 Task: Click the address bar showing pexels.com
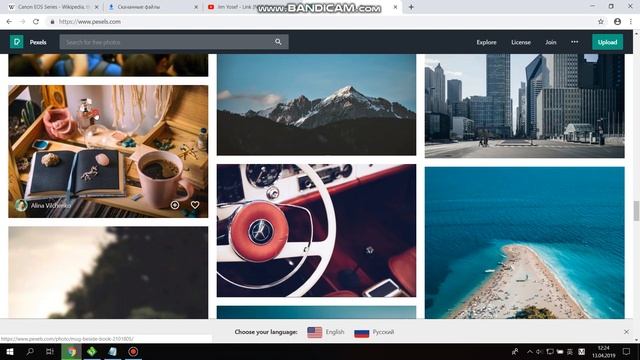click(x=322, y=22)
